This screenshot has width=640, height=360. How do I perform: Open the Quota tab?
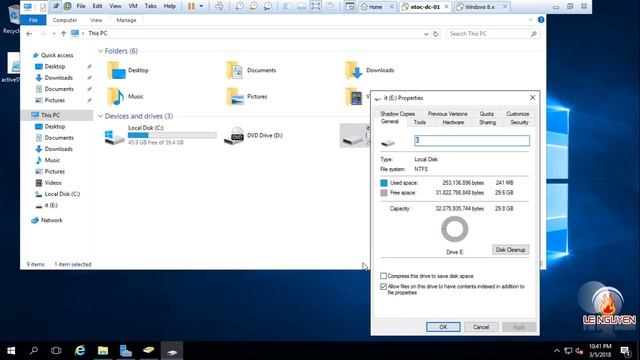487,114
